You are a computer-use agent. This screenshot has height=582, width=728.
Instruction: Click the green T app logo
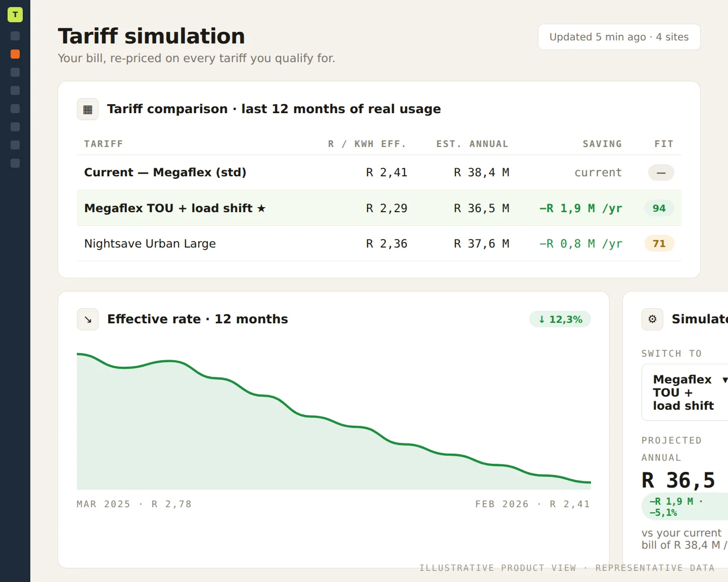(x=15, y=15)
